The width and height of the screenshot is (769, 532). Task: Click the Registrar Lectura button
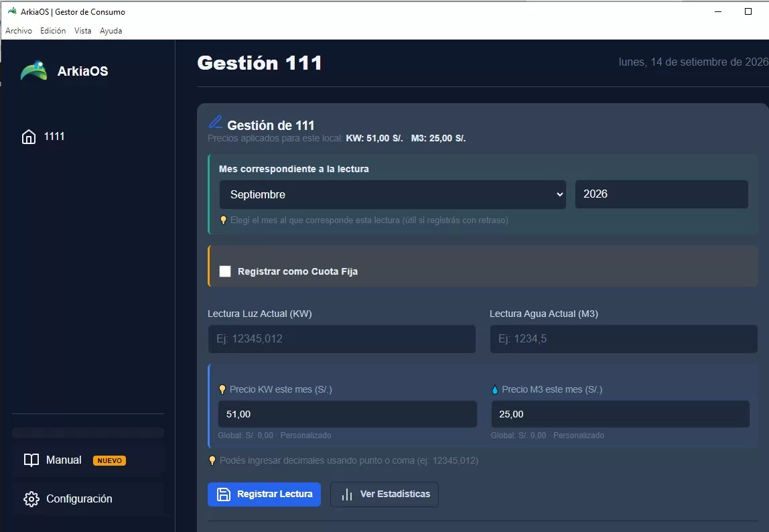[265, 494]
